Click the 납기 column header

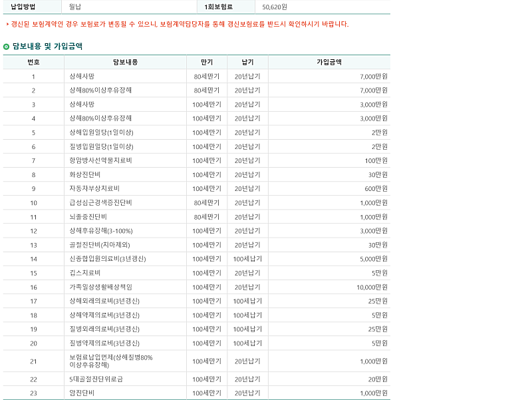pos(247,62)
